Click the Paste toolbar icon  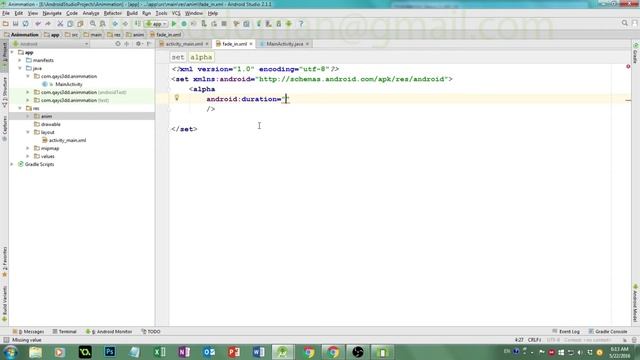click(x=80, y=24)
